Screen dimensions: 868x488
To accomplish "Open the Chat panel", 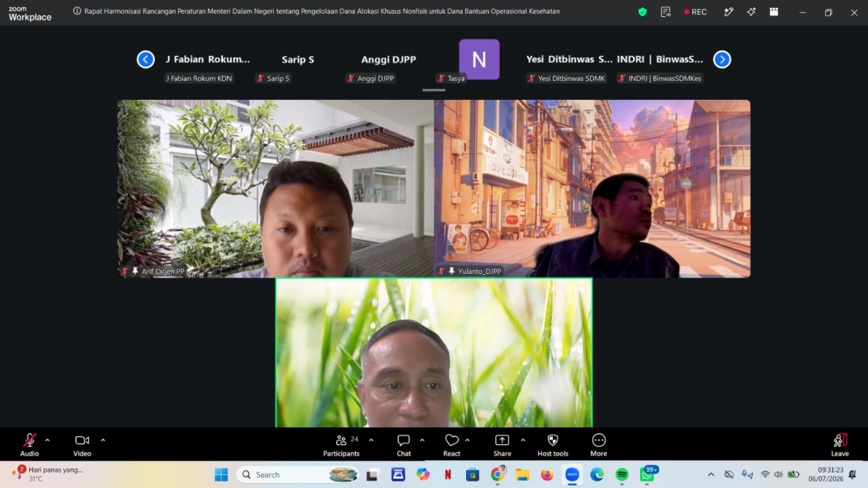I will 404,445.
